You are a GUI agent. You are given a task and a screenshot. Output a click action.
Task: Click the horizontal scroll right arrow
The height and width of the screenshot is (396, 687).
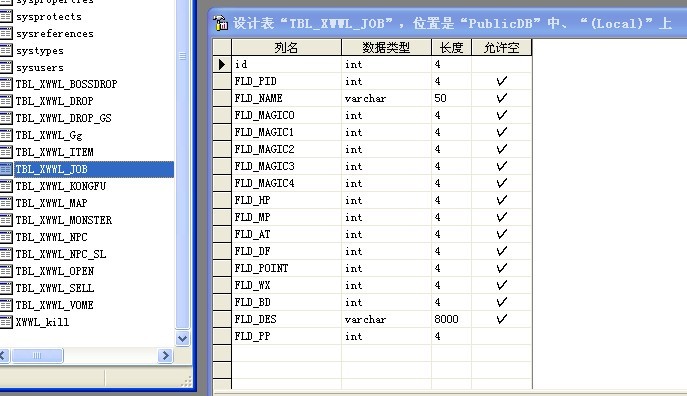pyautogui.click(x=165, y=356)
